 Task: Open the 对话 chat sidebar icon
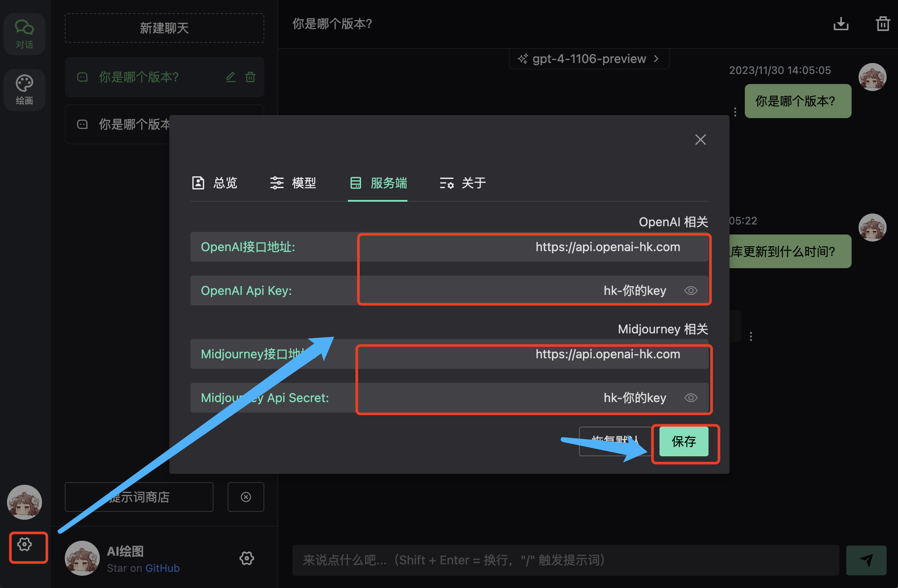click(x=25, y=34)
